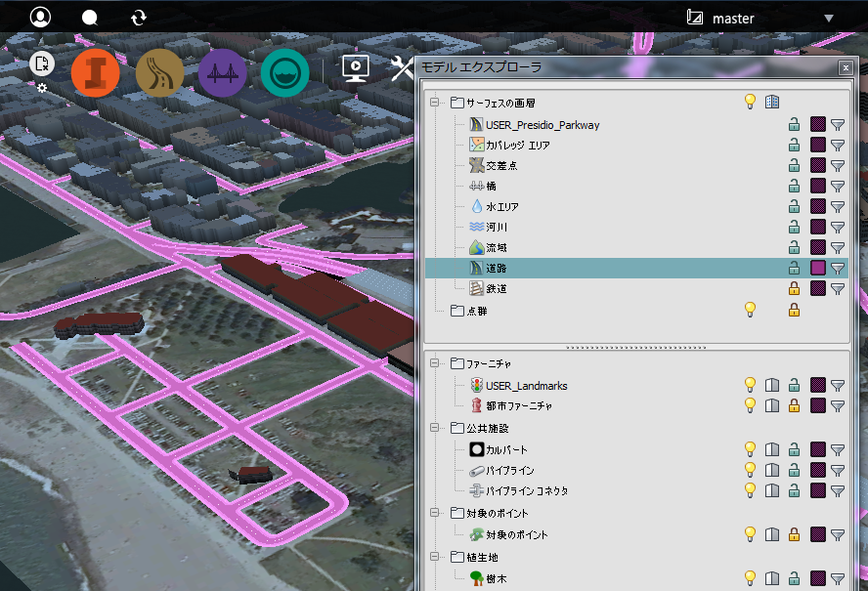Open filter for 交差点 layer
Viewport: 868px width, 591px height.
[838, 166]
